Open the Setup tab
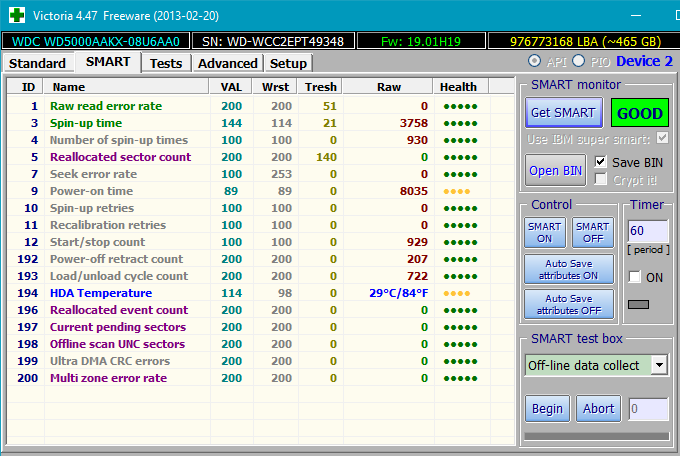 coord(288,63)
